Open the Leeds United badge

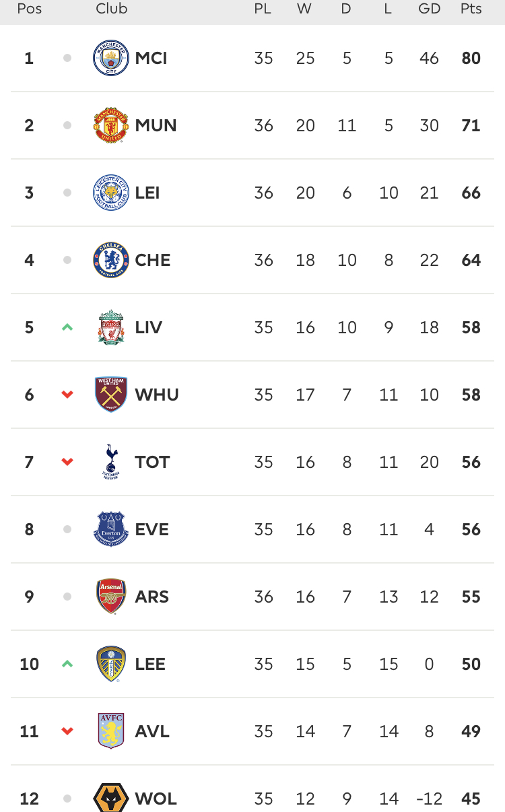(x=111, y=664)
